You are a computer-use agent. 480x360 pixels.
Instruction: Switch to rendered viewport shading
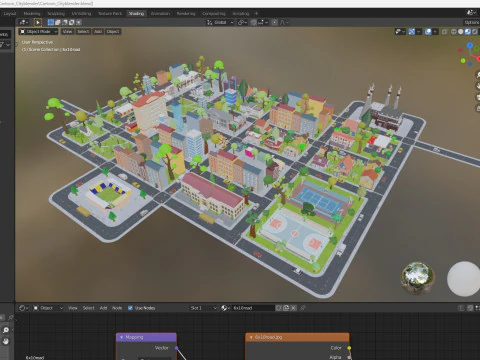pyautogui.click(x=475, y=32)
